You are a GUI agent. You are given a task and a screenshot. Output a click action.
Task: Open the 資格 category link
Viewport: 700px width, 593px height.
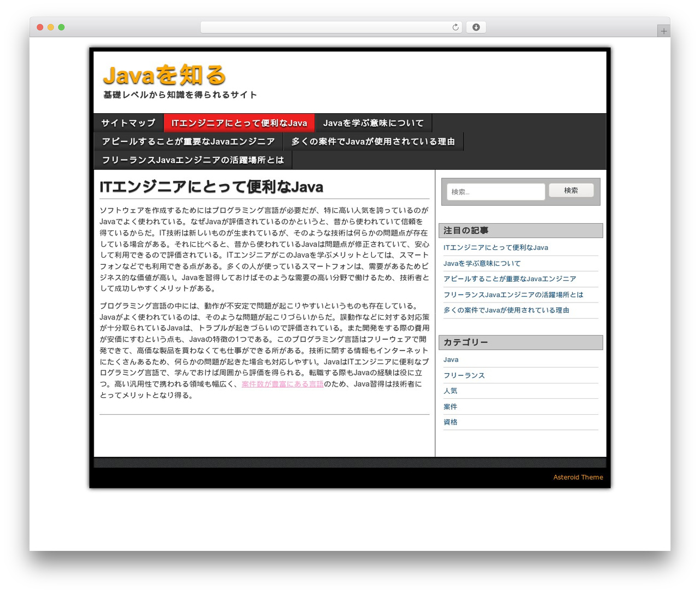click(x=450, y=422)
